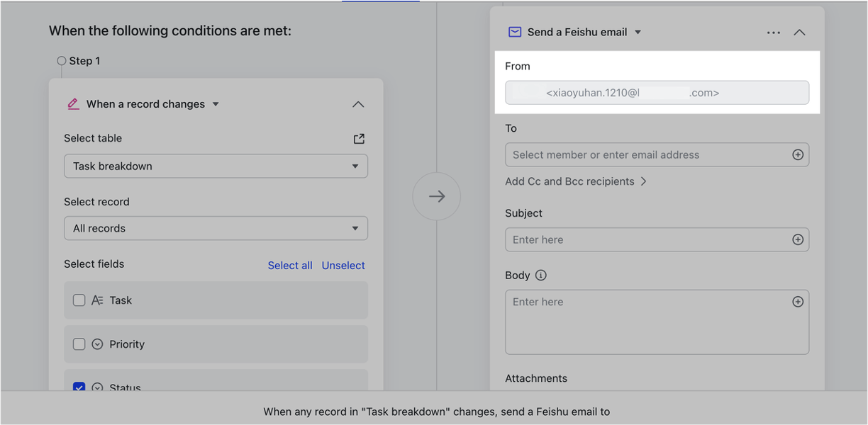Viewport: 868px width, 425px height.
Task: Open the Select record dropdown showing All records
Action: pos(216,228)
